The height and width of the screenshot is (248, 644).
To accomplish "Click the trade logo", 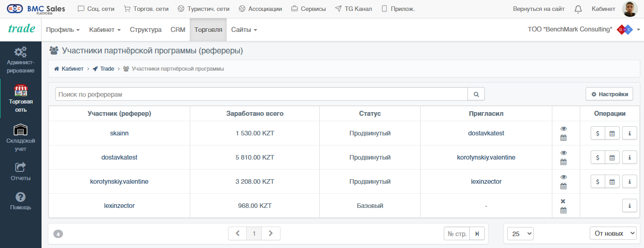I will tap(21, 29).
